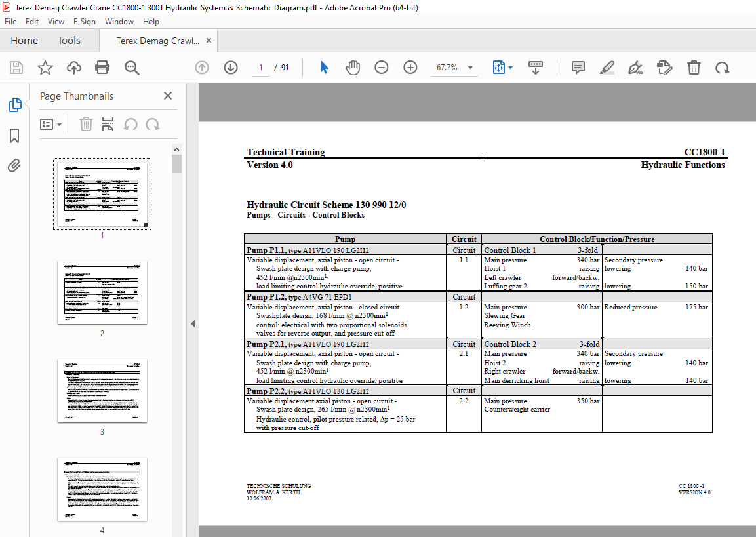
Task: Click the Save file icon
Action: pos(16,68)
